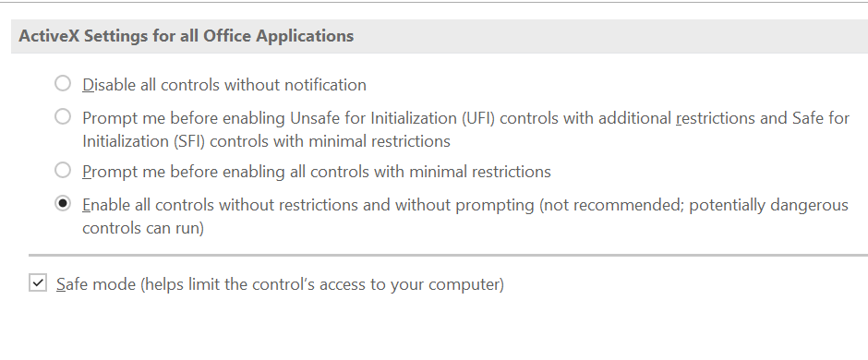Click the 'Initialization (SFI) controls with minimal restrictions' line
Viewport: 868px width, 360px height.
click(x=266, y=141)
